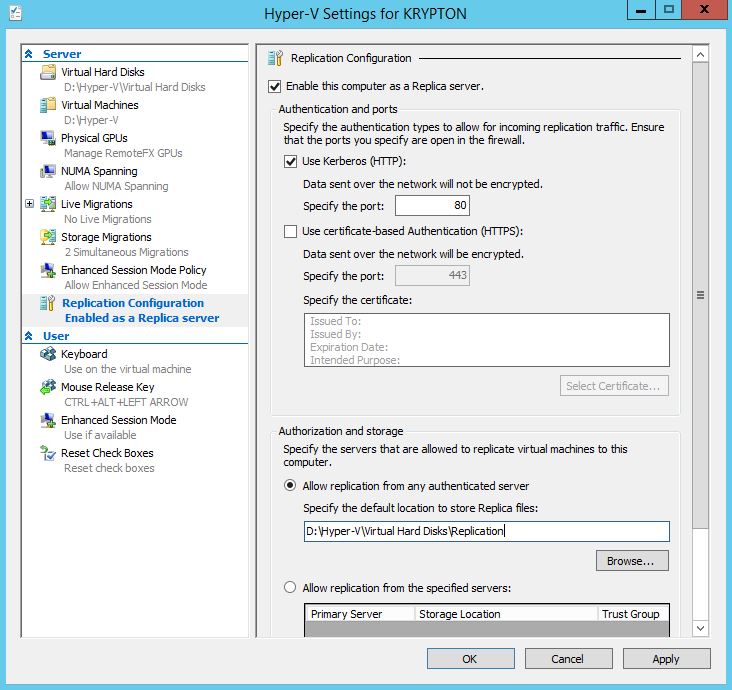The height and width of the screenshot is (690, 732).
Task: Click '2 Simultaneous Migrations' text
Action: [x=127, y=252]
